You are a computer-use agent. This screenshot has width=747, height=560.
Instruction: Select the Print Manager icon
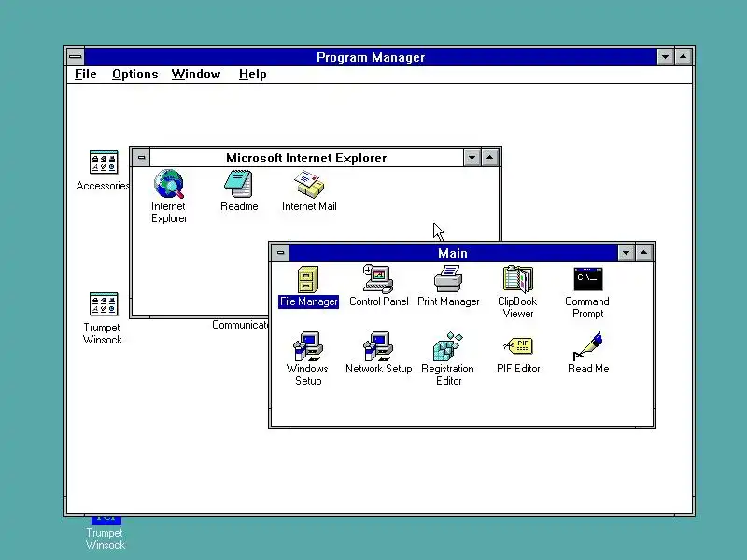tap(448, 279)
